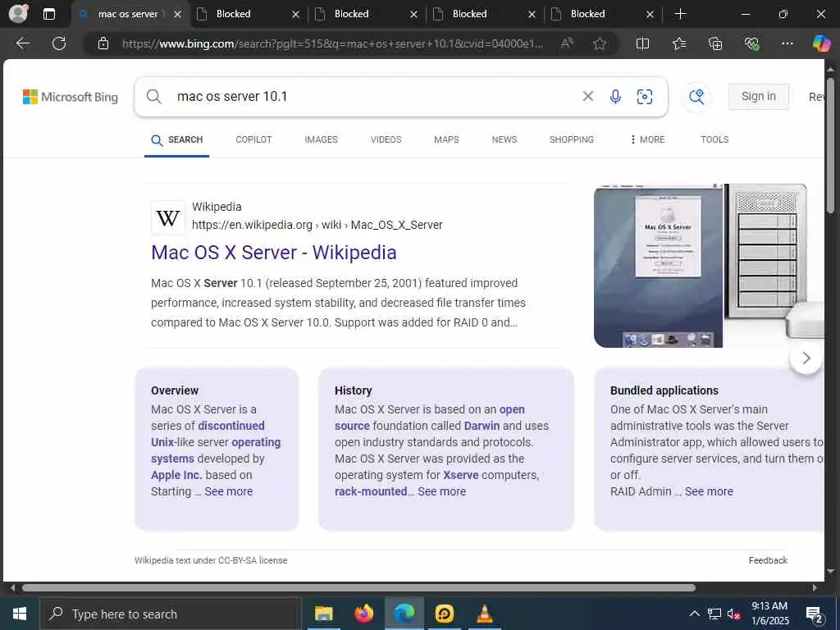This screenshot has height=630, width=840.
Task: Click the Windows taskbar search box
Action: coord(171,614)
